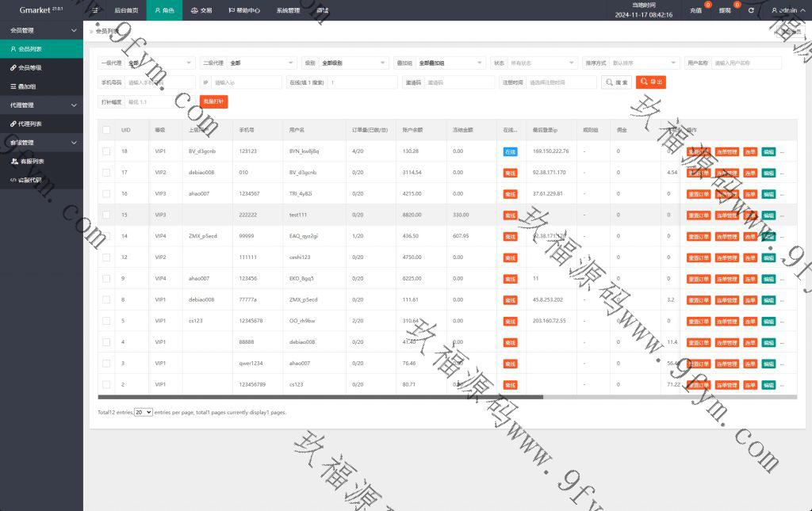Open the 系统管理 top menu
This screenshot has width=812, height=511.
point(288,11)
